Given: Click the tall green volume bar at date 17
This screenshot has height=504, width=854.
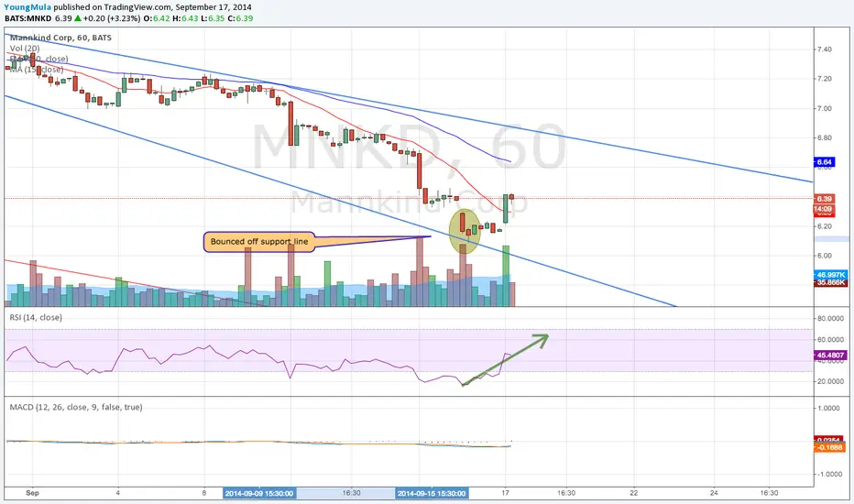Looking at the screenshot, I should (x=506, y=276).
